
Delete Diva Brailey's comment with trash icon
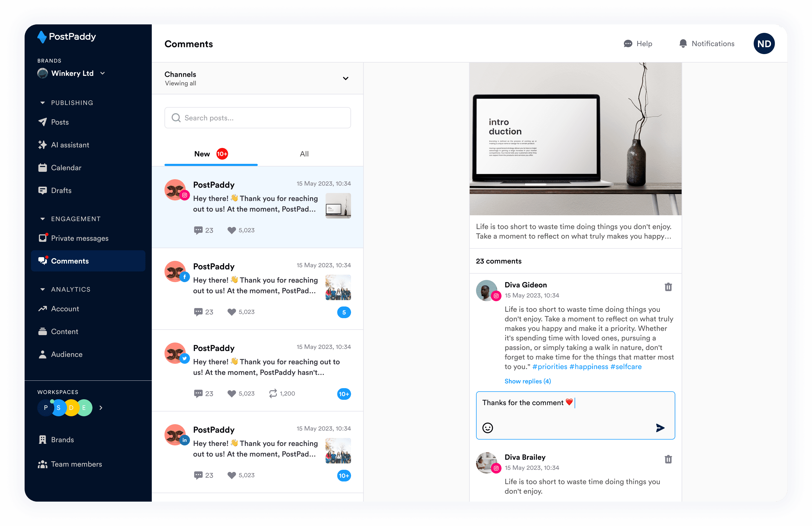pos(668,459)
